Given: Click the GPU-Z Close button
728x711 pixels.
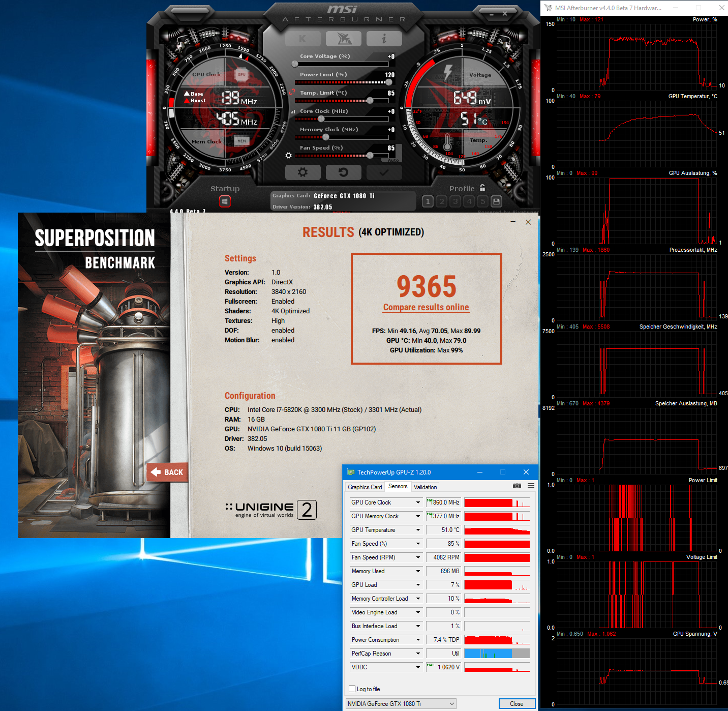Looking at the screenshot, I should click(517, 704).
